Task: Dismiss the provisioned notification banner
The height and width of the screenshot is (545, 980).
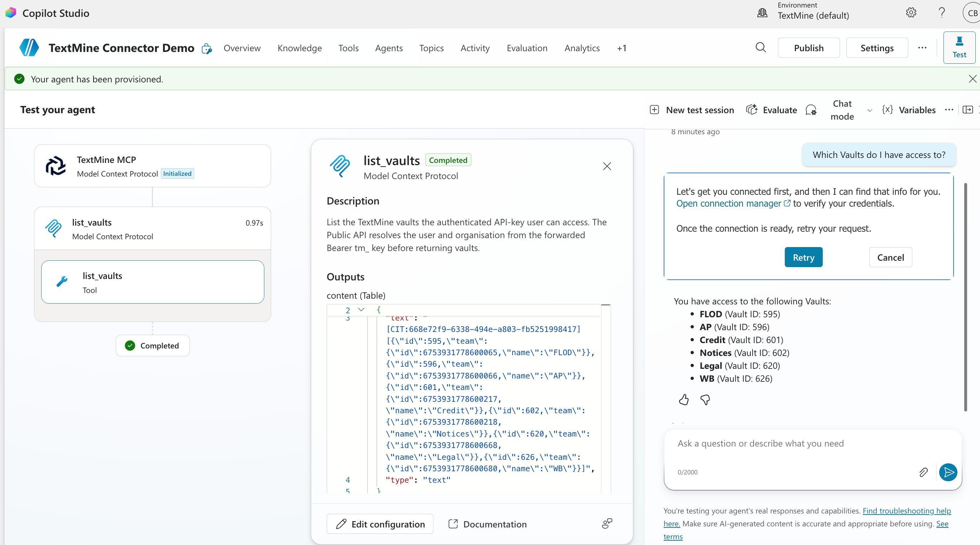Action: point(972,79)
